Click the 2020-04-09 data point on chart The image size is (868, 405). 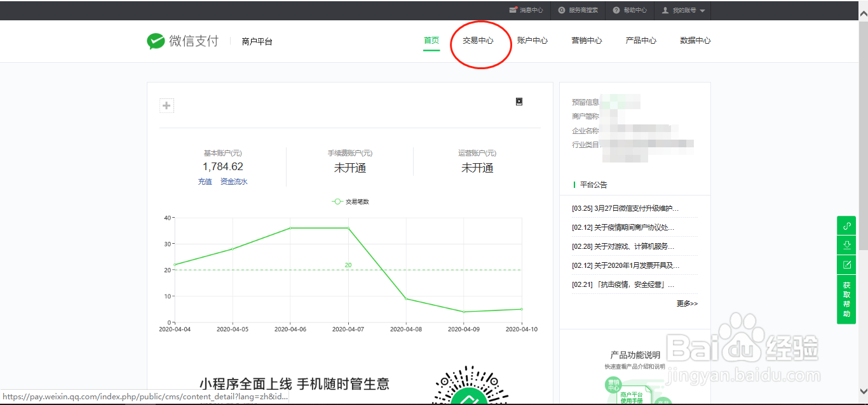464,312
